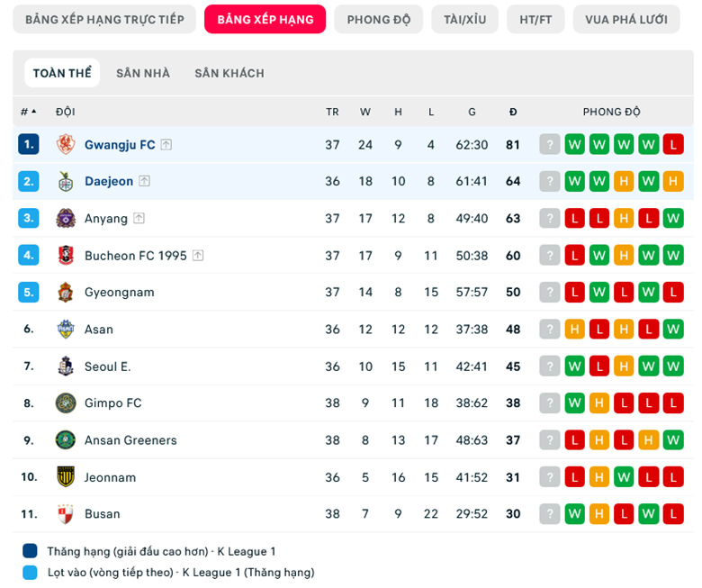Image resolution: width=702 pixels, height=588 pixels.
Task: Click the Ansan Greeners crest icon
Action: point(66,439)
